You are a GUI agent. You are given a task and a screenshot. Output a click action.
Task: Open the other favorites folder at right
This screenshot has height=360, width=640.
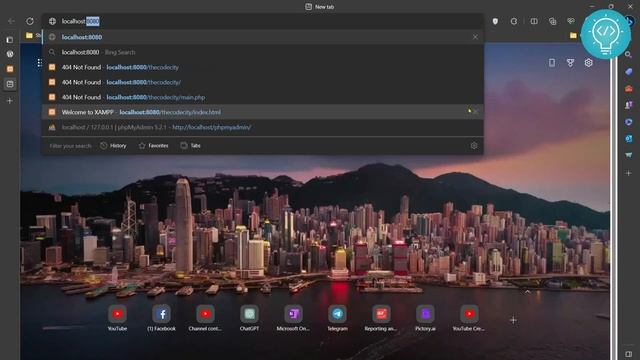coord(573,36)
